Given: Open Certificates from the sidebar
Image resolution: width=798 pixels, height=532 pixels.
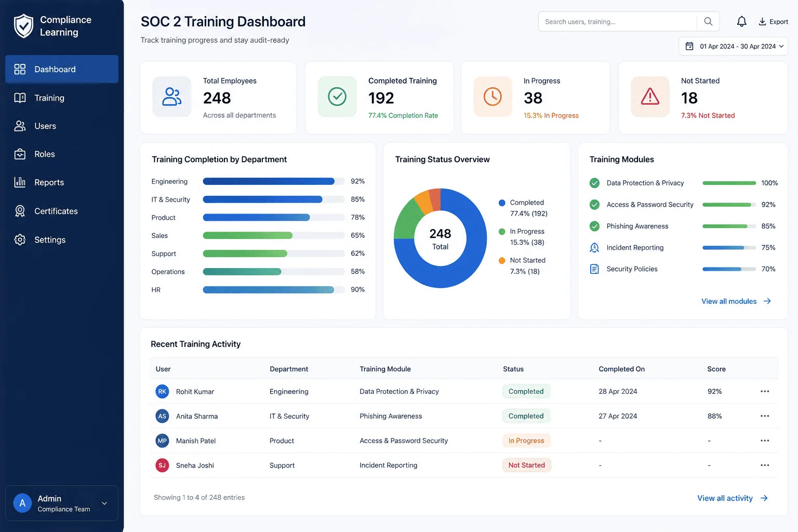Looking at the screenshot, I should coord(62,211).
